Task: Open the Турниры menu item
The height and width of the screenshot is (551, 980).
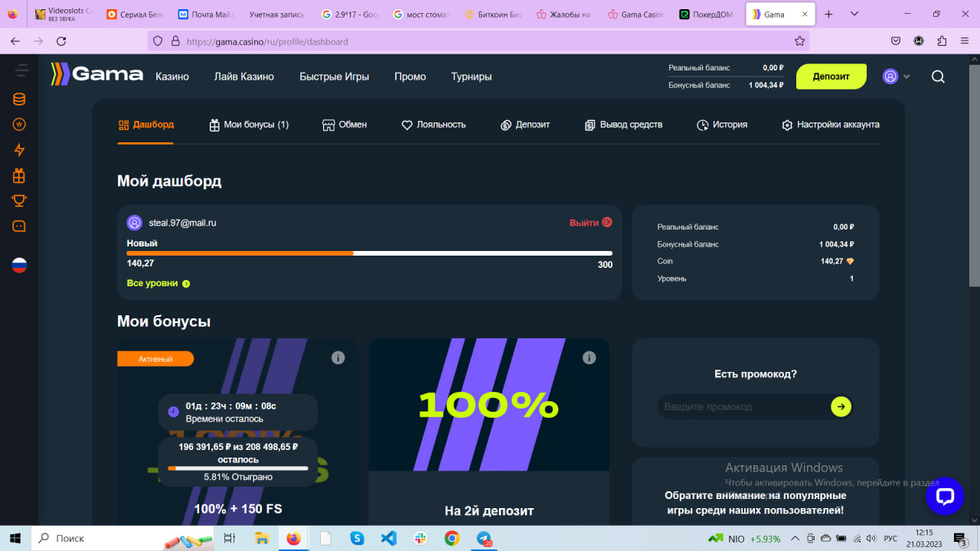Action: 472,77
